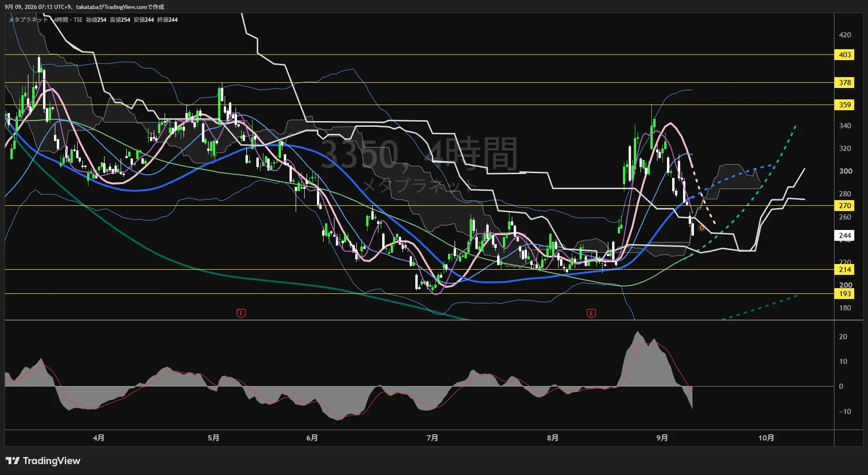This screenshot has width=868, height=475.
Task: Click the 4時間 interval in the legend
Action: click(x=61, y=20)
